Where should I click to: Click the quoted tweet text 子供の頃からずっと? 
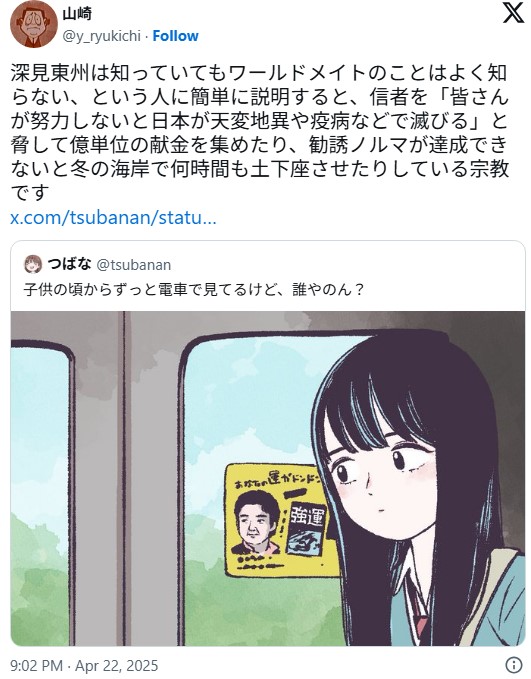coord(89,289)
